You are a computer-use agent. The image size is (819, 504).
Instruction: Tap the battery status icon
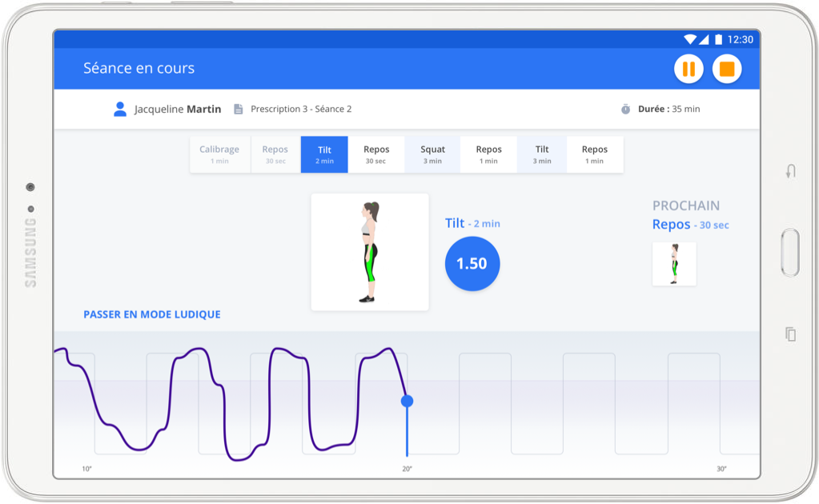coord(718,39)
